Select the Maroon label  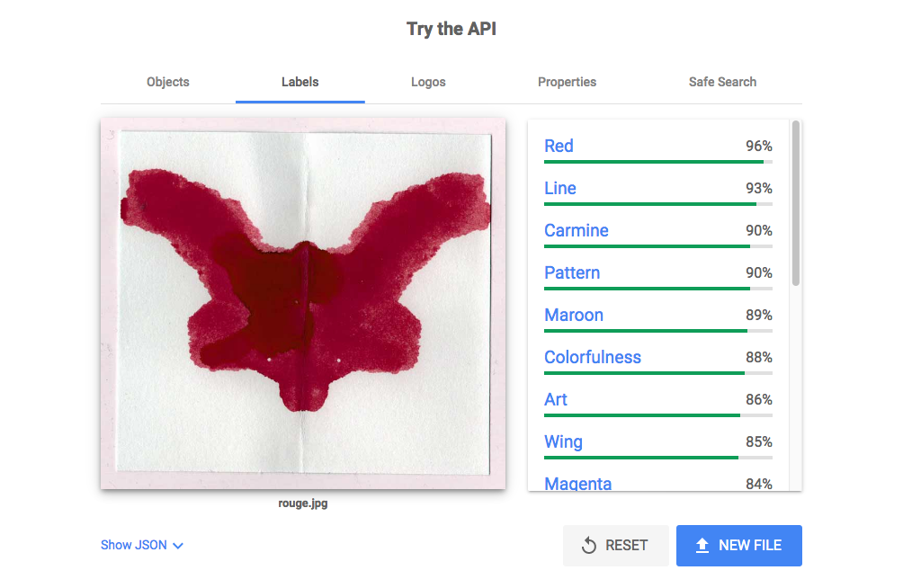tap(574, 315)
